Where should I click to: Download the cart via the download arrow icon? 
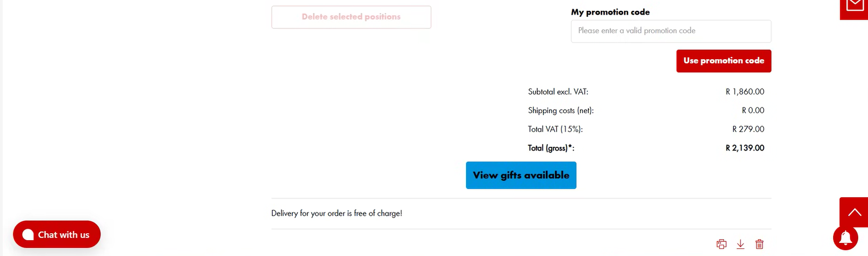click(x=740, y=244)
